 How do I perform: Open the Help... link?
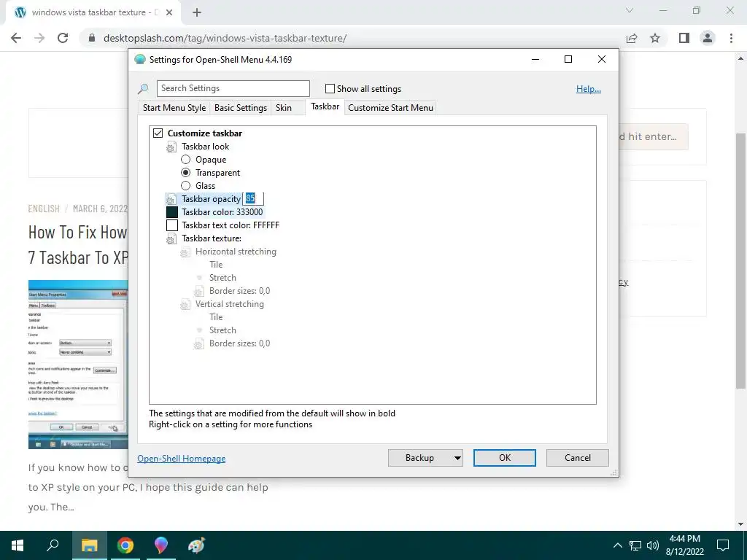[x=589, y=89]
